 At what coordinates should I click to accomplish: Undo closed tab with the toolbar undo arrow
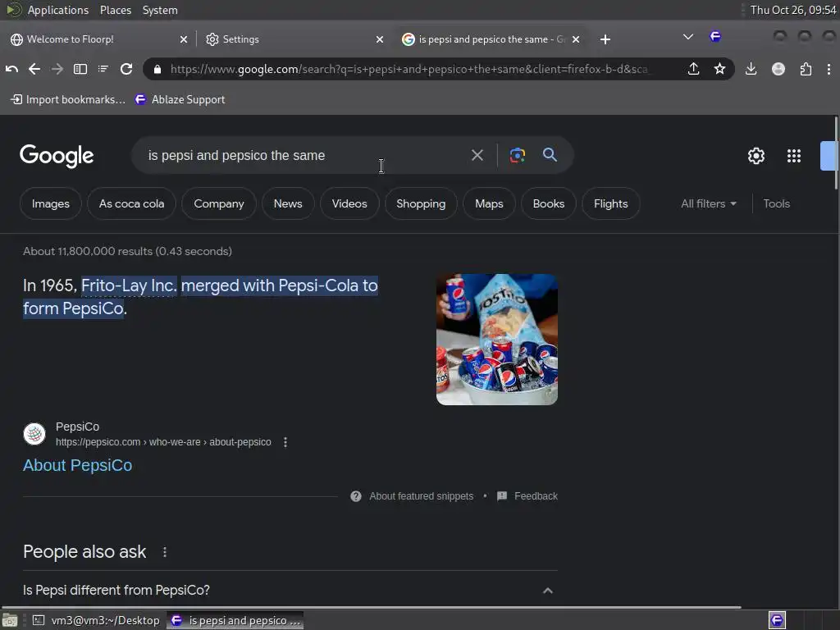[11, 69]
